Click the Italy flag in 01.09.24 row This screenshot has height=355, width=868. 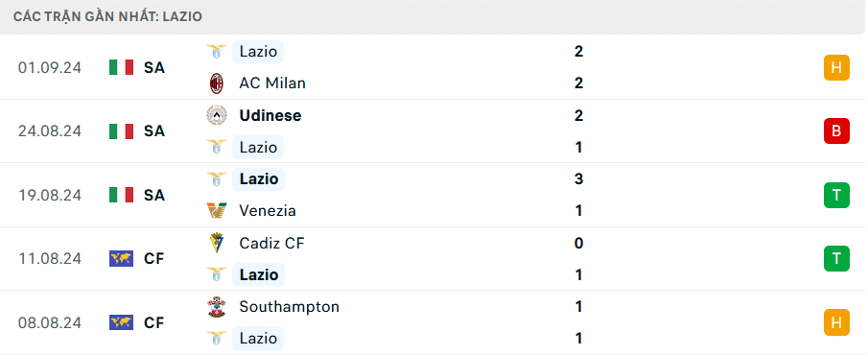click(x=121, y=67)
